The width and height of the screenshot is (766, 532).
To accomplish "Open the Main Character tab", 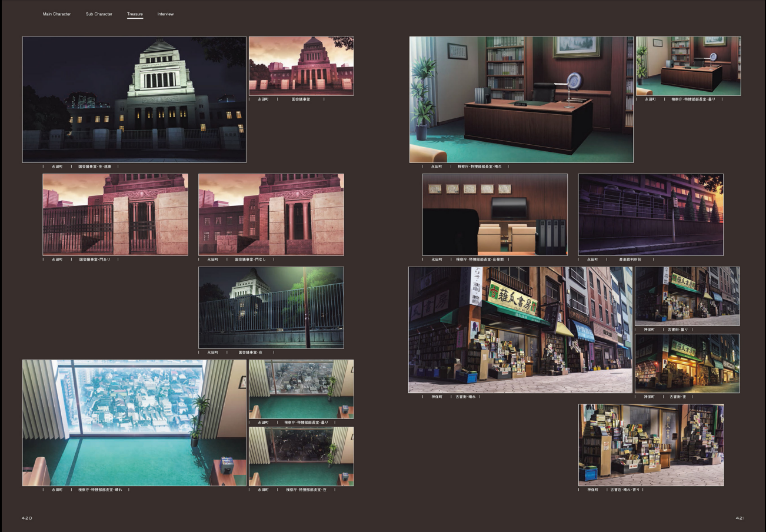I will [56, 14].
